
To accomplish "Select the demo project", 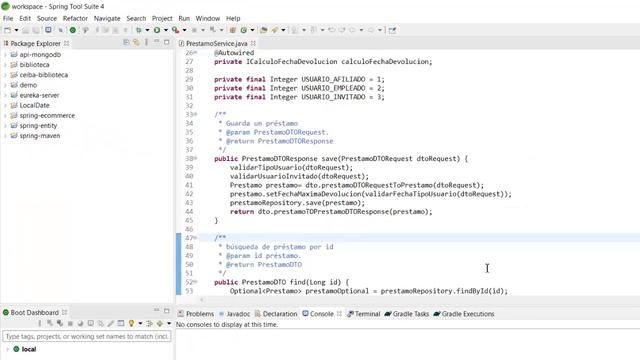I will click(x=28, y=85).
